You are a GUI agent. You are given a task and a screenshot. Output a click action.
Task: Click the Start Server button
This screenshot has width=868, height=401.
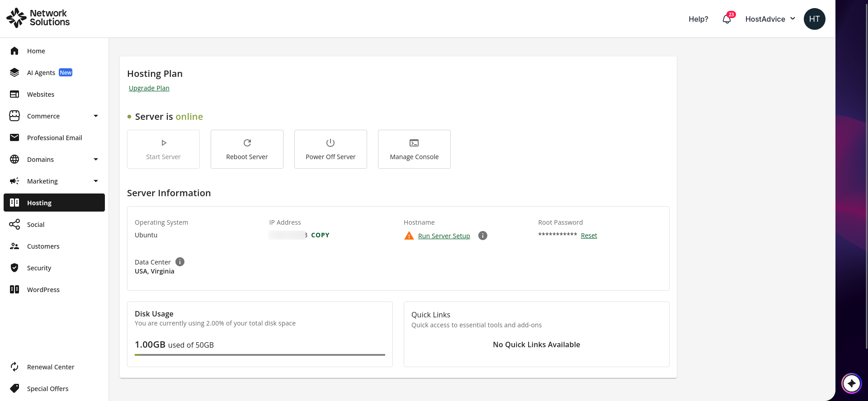pos(163,149)
